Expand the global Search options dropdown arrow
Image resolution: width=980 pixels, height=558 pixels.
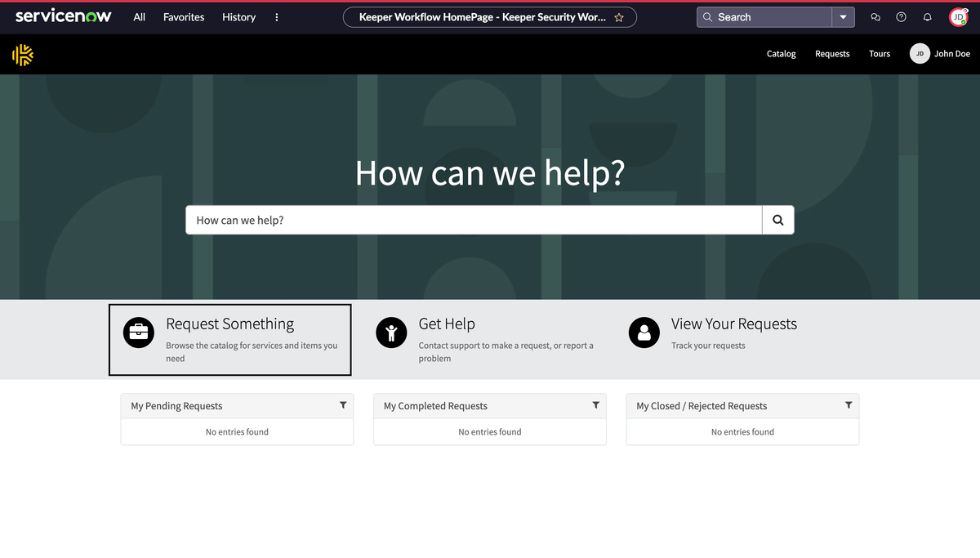(x=843, y=17)
